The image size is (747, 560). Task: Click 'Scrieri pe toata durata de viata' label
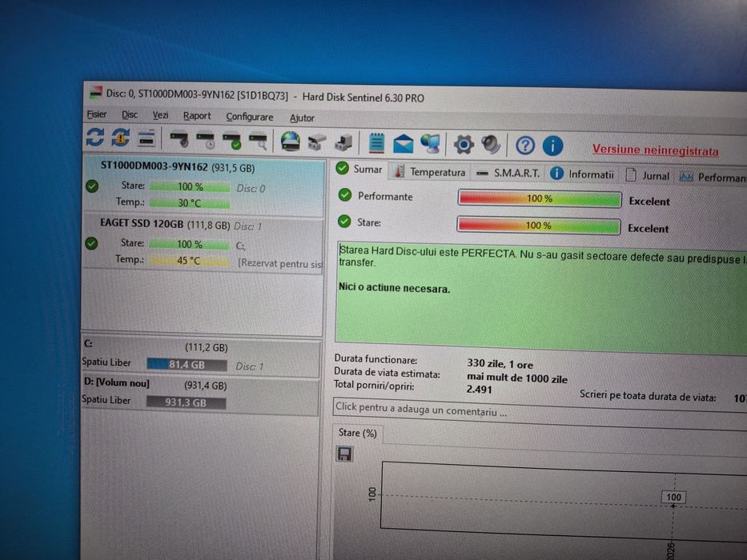pyautogui.click(x=648, y=396)
